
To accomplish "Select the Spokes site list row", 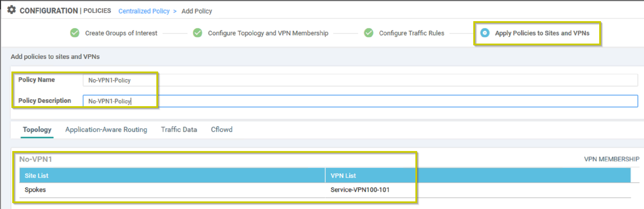I will [172, 190].
